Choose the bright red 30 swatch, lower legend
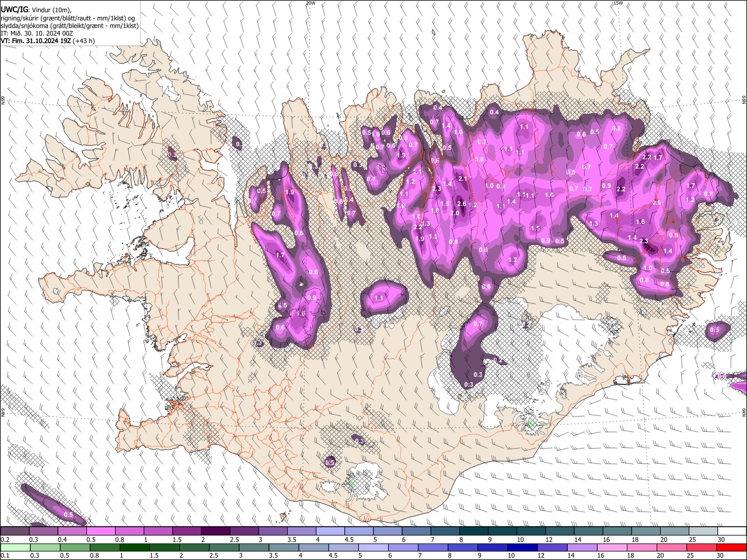Screen dimensions: 747x560 pos(731,547)
